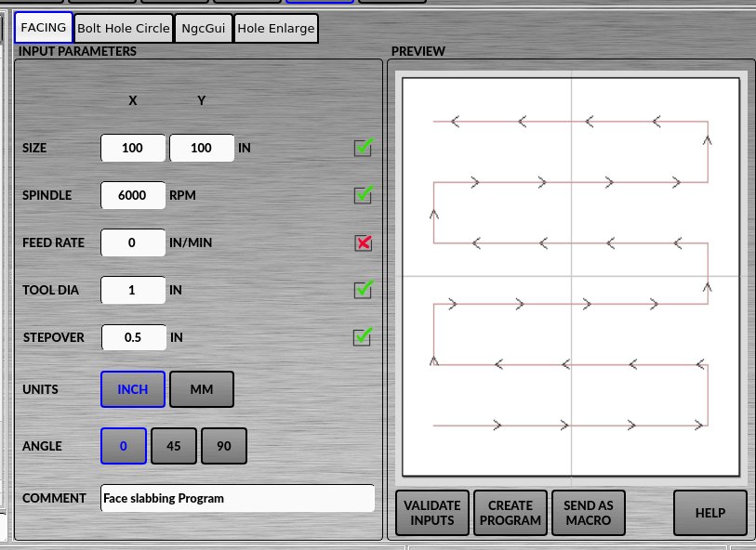The image size is (756, 550).
Task: Select INCH units
Action: coord(133,389)
